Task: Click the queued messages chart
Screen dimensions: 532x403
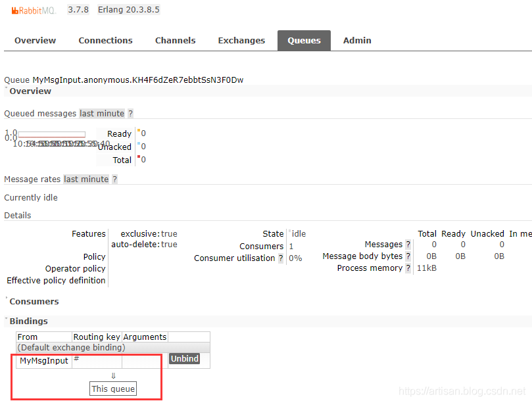Action: point(51,135)
